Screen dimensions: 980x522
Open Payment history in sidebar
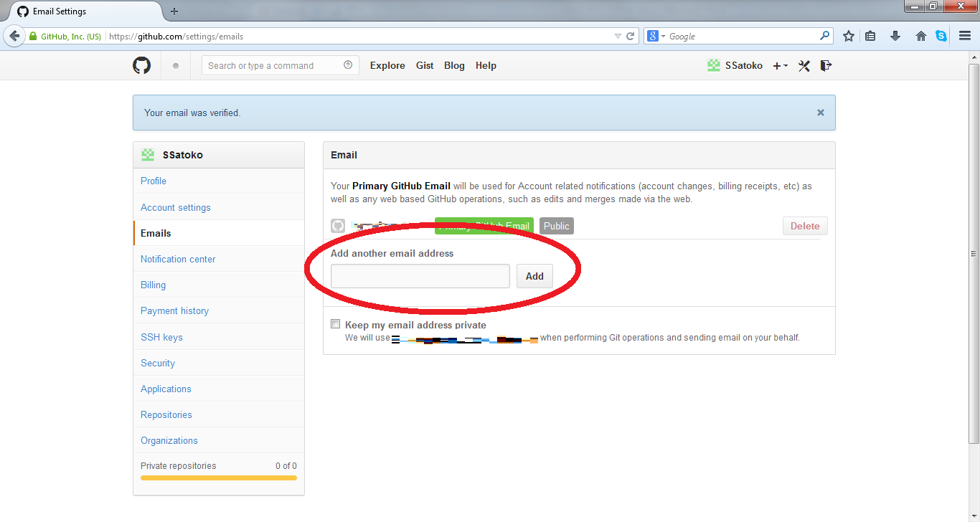click(219, 310)
